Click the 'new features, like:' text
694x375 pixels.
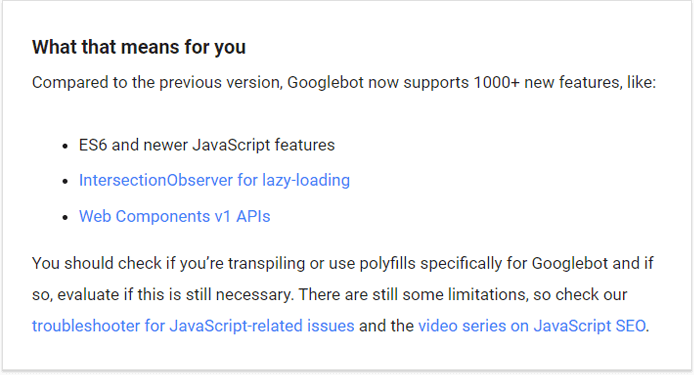point(590,82)
